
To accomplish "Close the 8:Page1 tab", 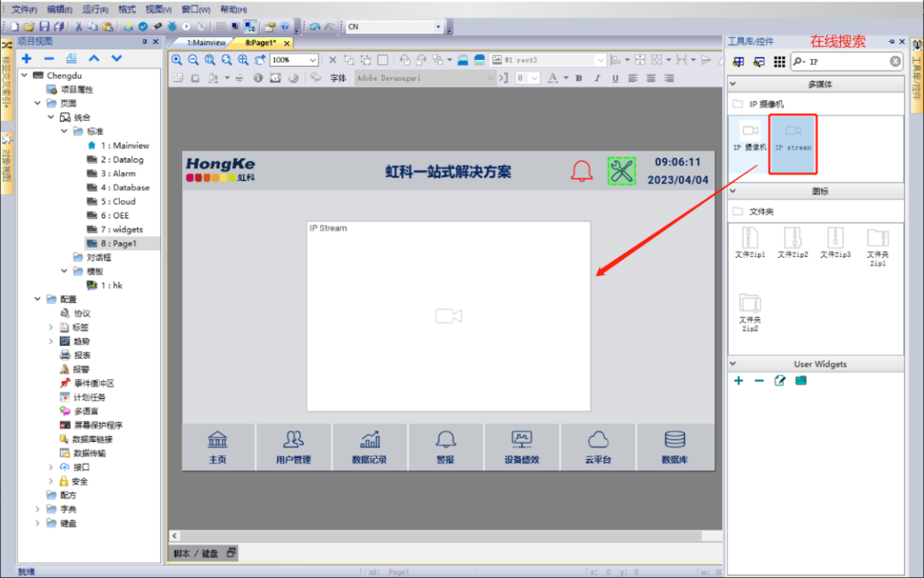I will (x=287, y=43).
